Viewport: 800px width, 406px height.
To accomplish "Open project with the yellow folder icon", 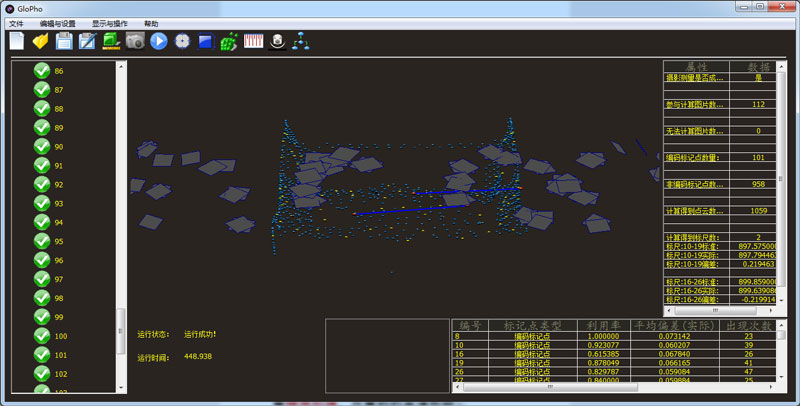I will pyautogui.click(x=41, y=41).
